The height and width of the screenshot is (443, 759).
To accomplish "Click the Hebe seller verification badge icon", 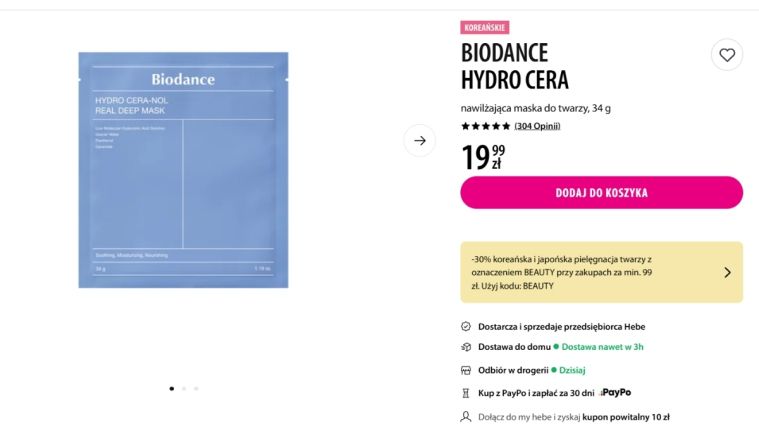I will [x=466, y=326].
